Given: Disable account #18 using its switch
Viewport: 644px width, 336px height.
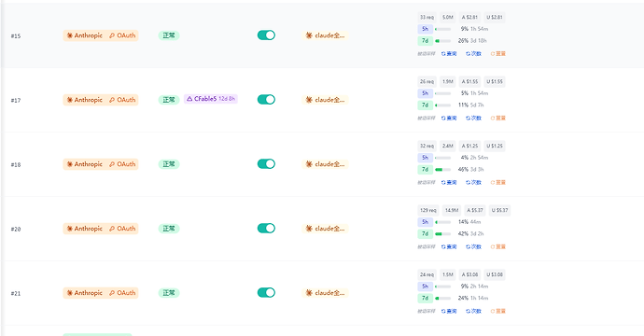Looking at the screenshot, I should [x=266, y=164].
